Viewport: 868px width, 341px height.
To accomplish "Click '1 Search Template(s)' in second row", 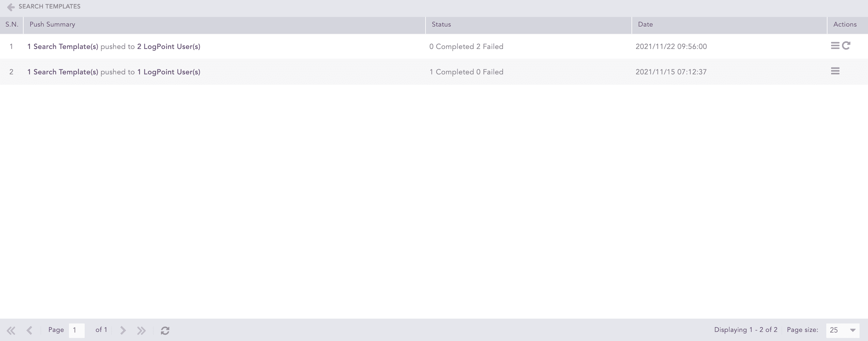I will [63, 72].
